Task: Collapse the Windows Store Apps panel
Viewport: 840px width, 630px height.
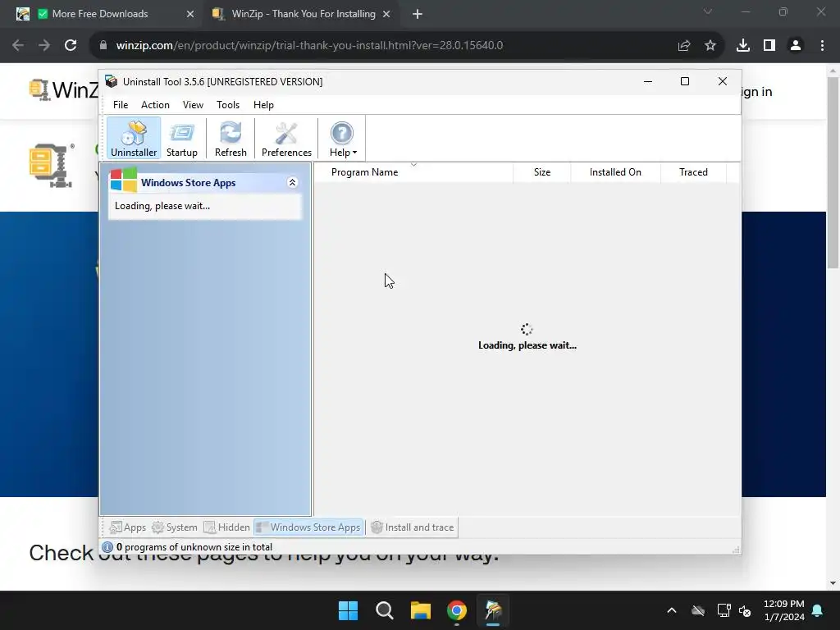Action: pyautogui.click(x=293, y=183)
